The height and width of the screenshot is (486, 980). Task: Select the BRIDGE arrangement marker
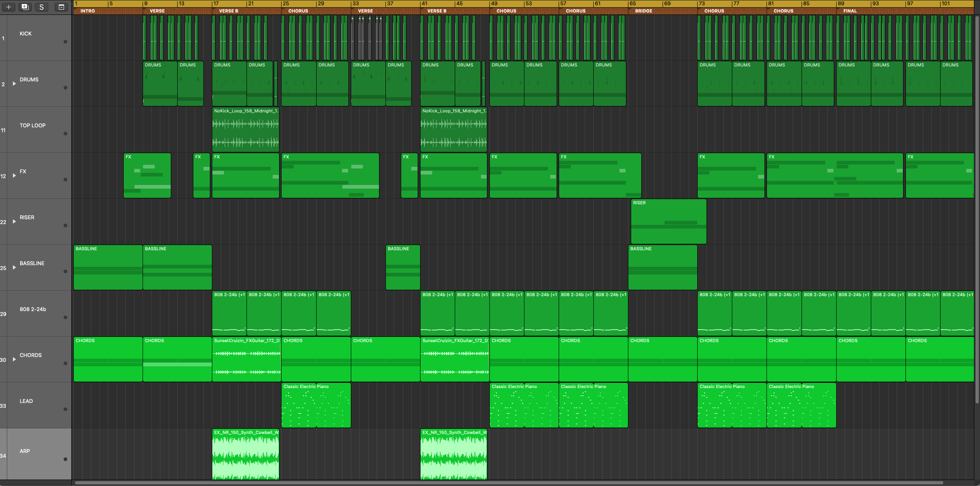(663, 11)
